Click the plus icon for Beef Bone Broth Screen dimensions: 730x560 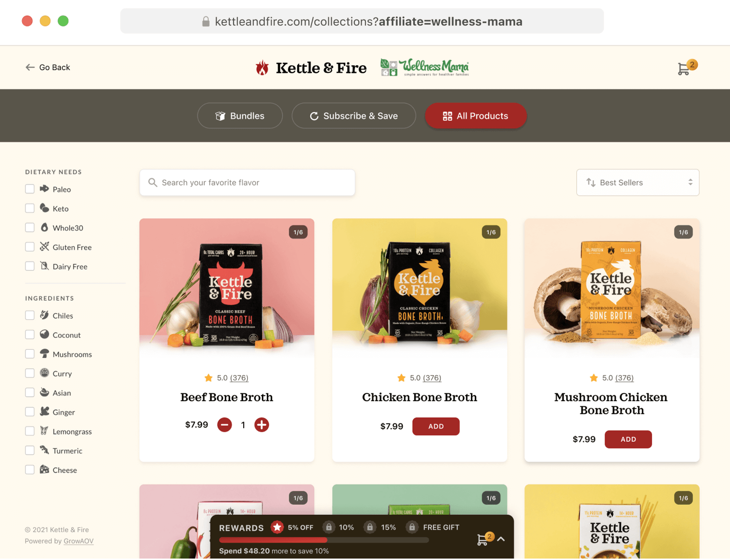tap(261, 425)
